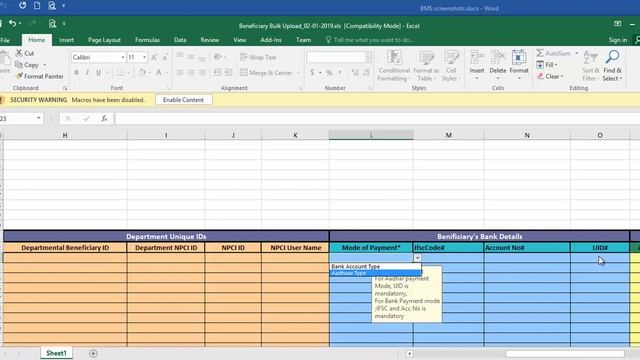
Task: Decrease font size icon
Action: pyautogui.click(x=165, y=58)
